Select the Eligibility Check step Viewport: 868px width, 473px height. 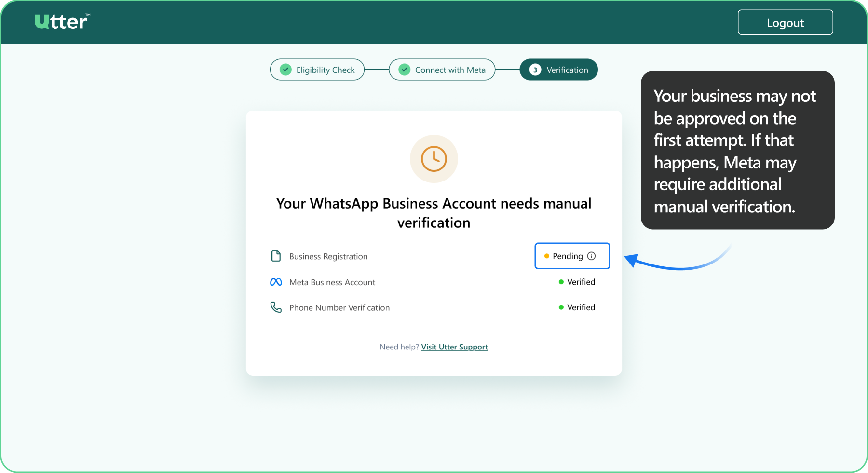point(317,70)
